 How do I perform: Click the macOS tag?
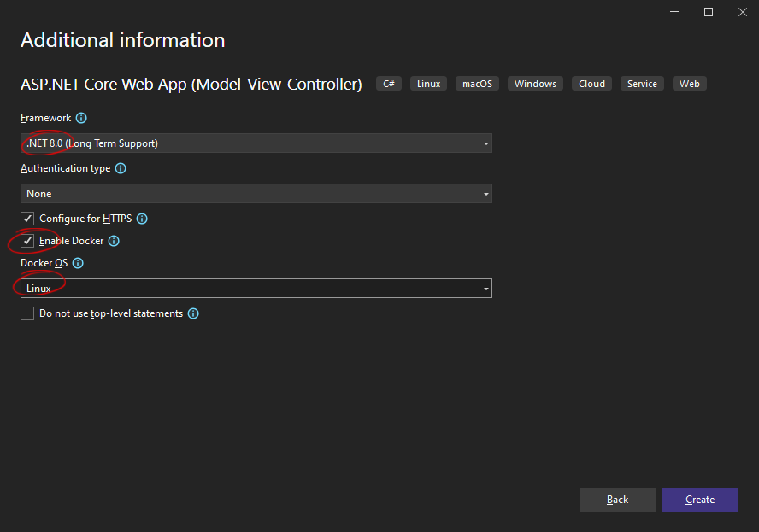(477, 84)
